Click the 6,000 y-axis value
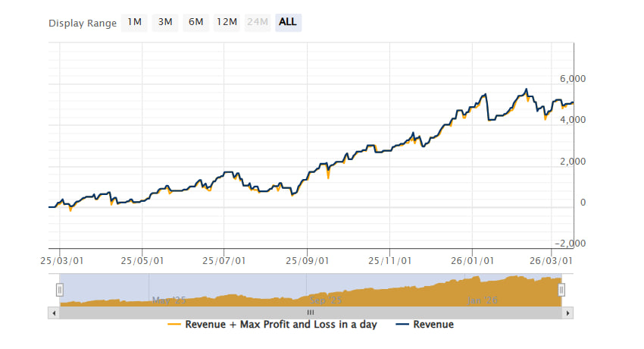This screenshot has width=644, height=349. tap(573, 79)
